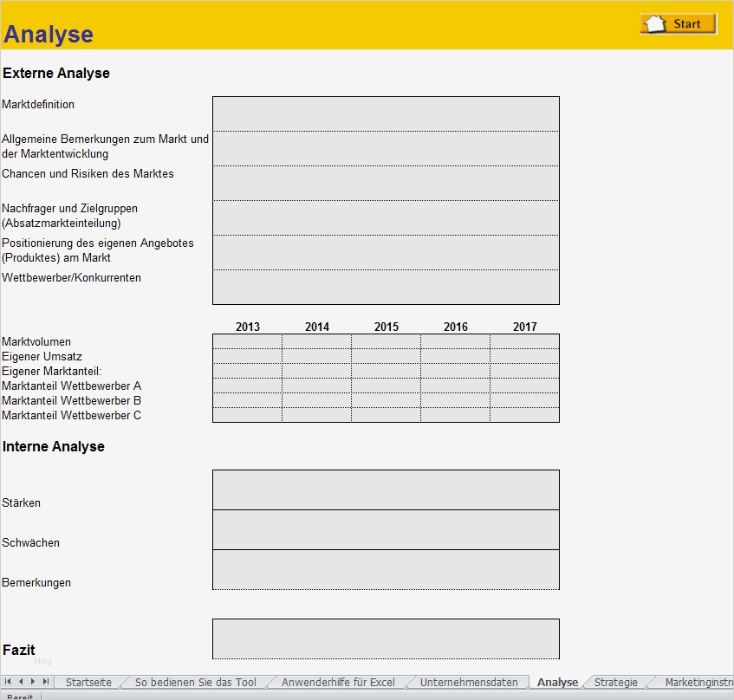Open the Startseite sheet tab
The height and width of the screenshot is (700, 734).
click(88, 682)
